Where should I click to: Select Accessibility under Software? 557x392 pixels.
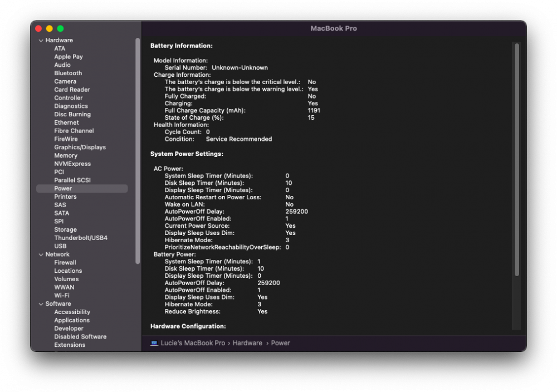[x=72, y=312]
